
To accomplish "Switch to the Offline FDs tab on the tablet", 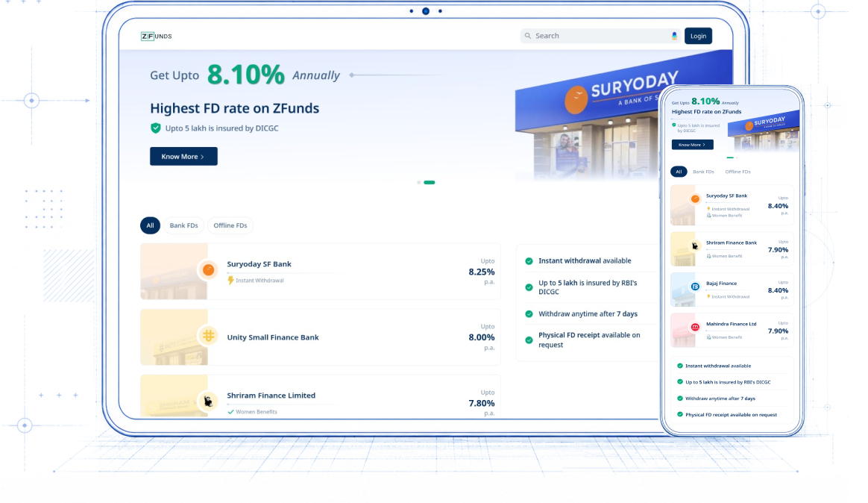I will coord(230,225).
